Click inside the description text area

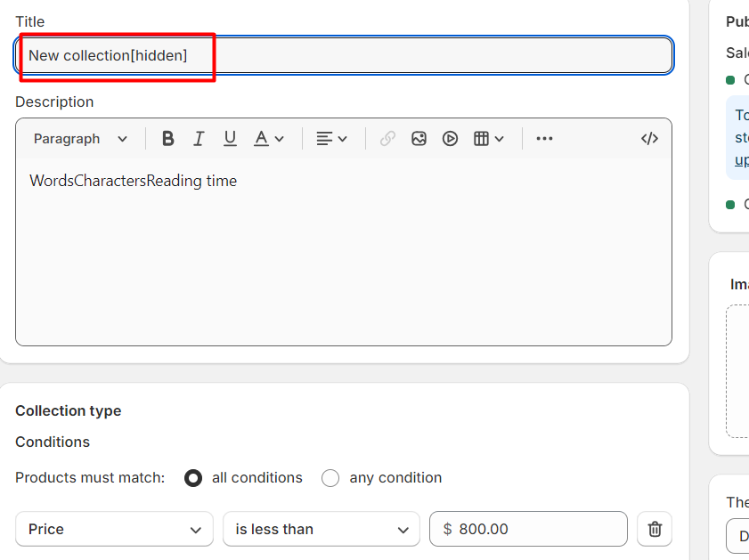344,251
